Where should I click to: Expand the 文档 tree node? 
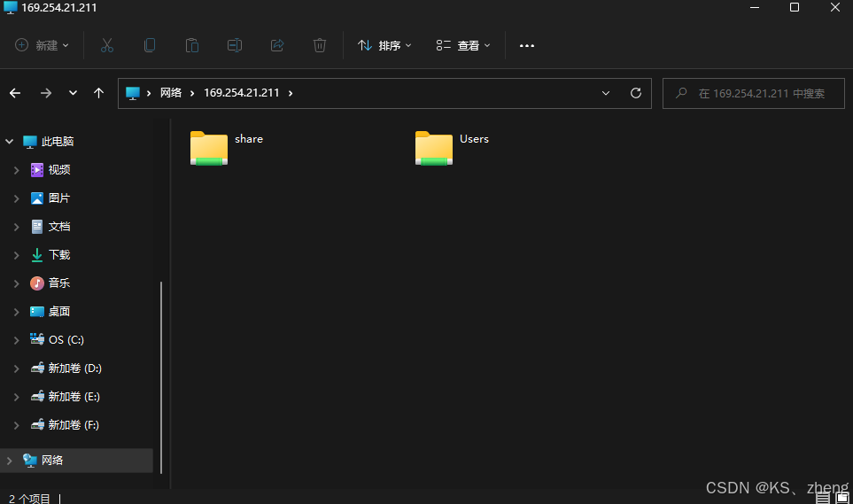point(16,227)
